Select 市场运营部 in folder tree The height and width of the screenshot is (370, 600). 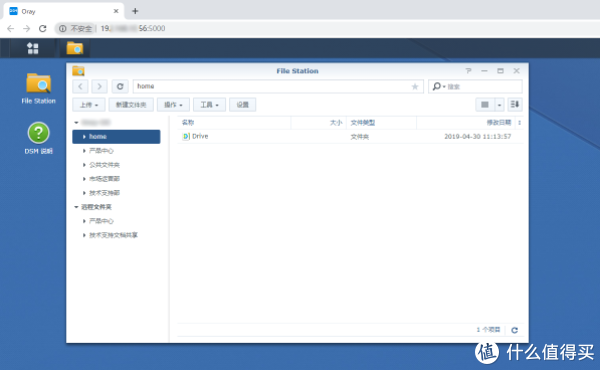tap(104, 179)
